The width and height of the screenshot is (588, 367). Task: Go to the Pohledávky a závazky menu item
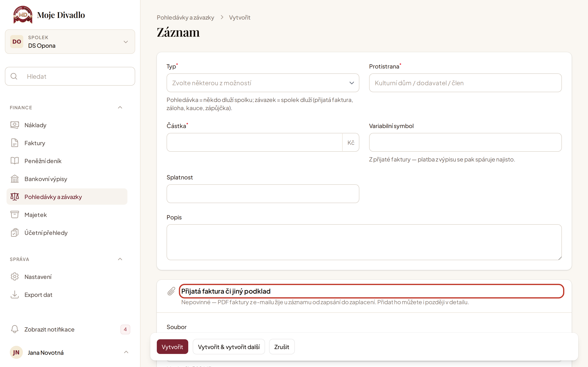pos(67,197)
